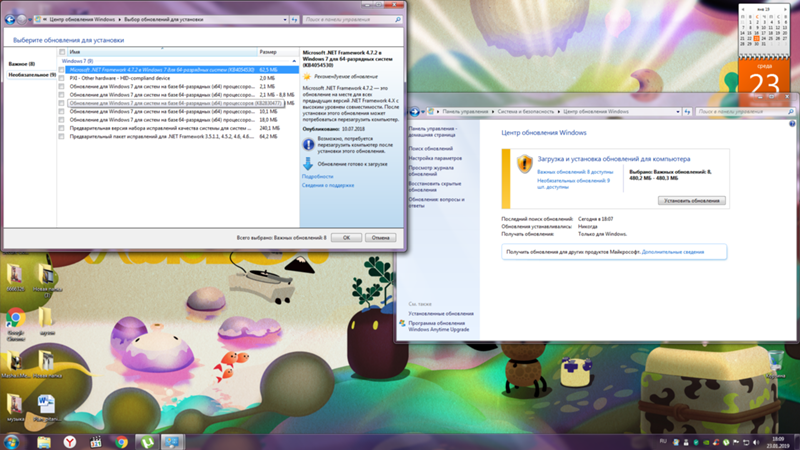Click 'Панель управления' breadcrumb
The width and height of the screenshot is (800, 450).
coord(465,111)
